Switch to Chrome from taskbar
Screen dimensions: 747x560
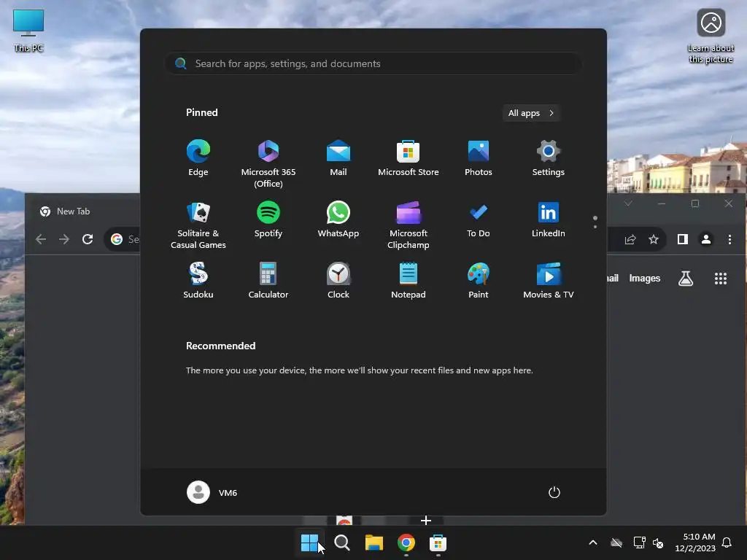pos(406,542)
